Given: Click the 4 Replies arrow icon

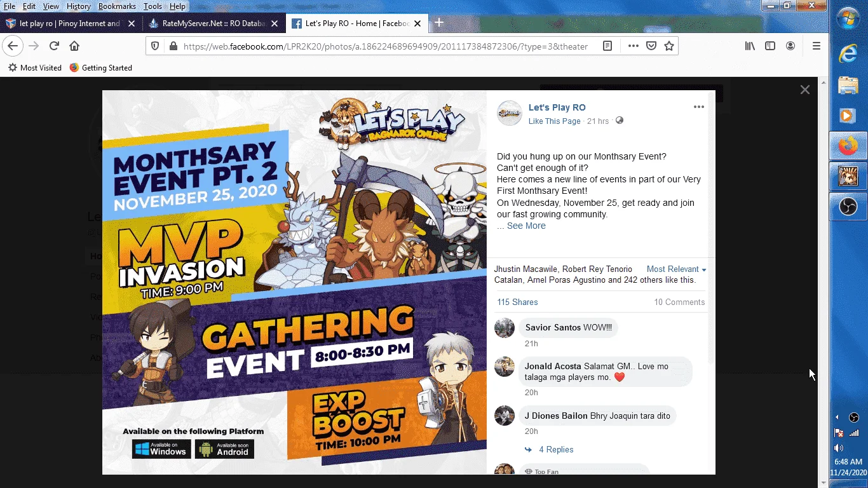Looking at the screenshot, I should 528,449.
